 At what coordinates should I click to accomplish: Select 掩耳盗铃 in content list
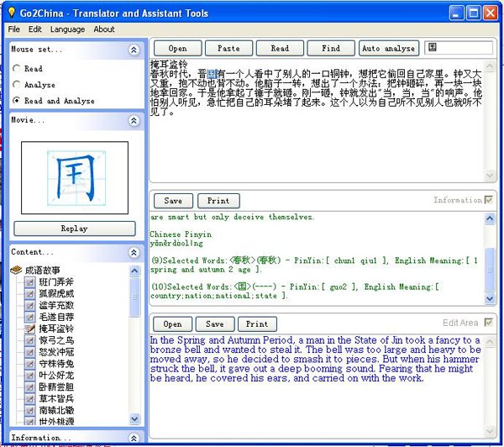56,329
